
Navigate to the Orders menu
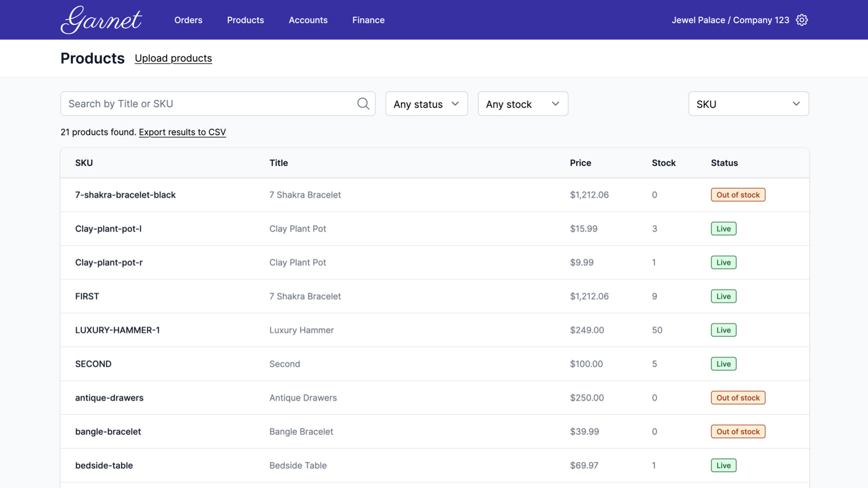[188, 20]
